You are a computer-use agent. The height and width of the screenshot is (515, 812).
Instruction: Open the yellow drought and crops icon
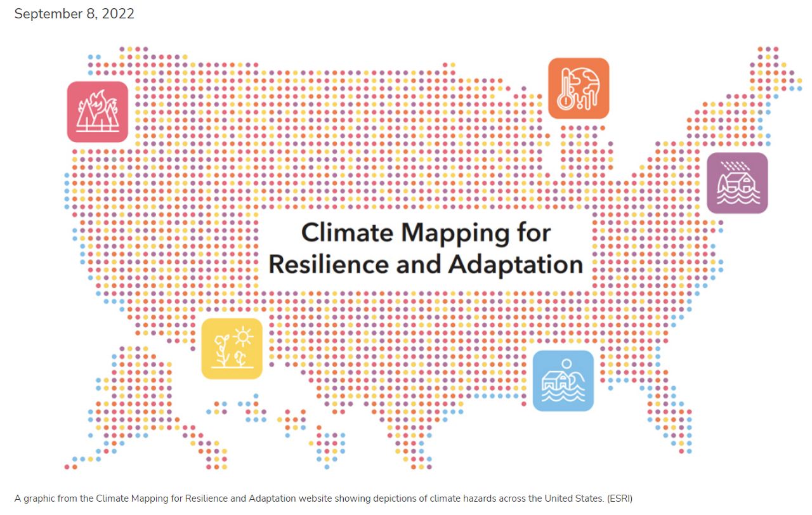[233, 348]
